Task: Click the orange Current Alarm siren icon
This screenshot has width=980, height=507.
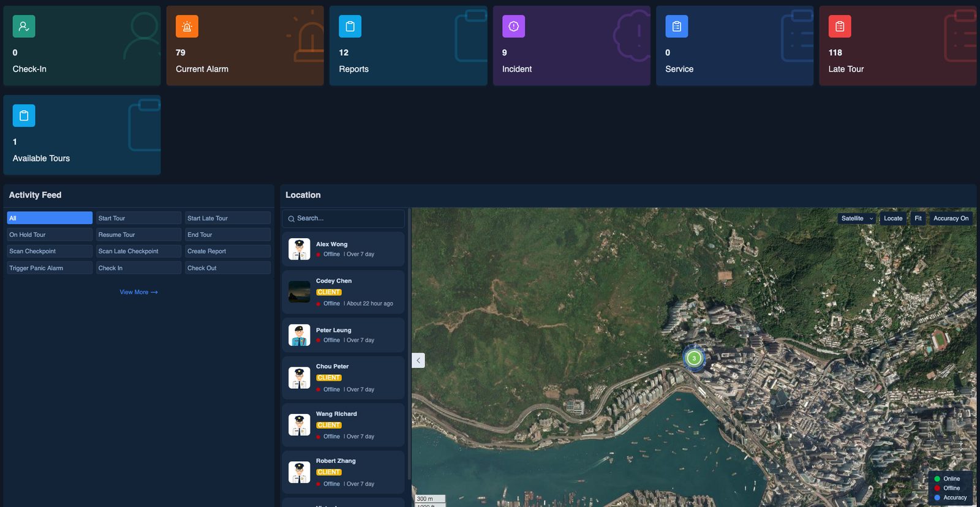Action: click(187, 26)
